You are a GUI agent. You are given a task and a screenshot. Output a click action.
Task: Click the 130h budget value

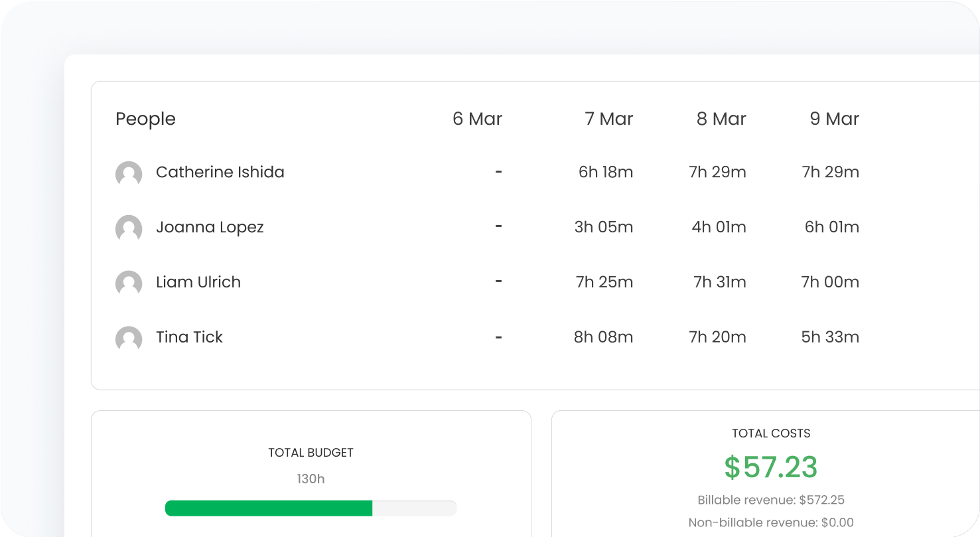(x=311, y=479)
